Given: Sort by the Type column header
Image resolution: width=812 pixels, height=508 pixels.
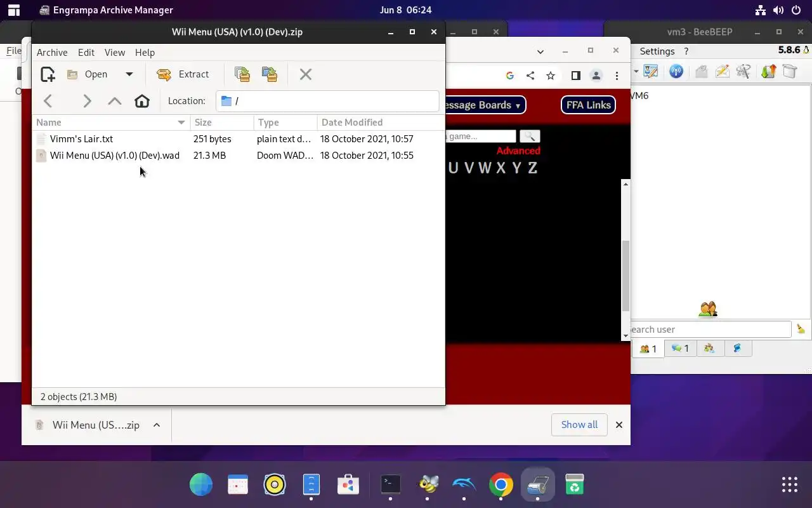Looking at the screenshot, I should pyautogui.click(x=285, y=123).
